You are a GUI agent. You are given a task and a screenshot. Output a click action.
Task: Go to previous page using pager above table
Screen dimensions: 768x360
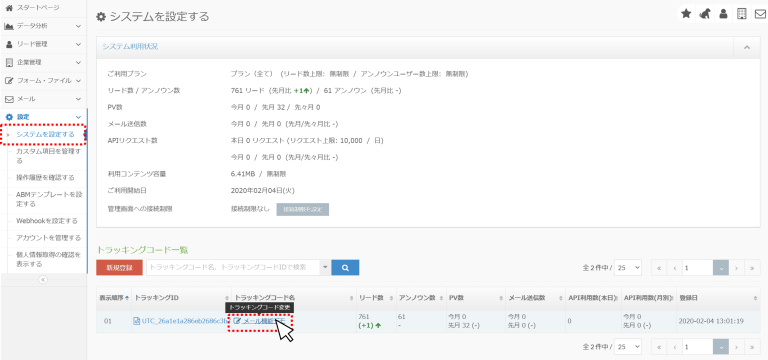[x=673, y=267]
